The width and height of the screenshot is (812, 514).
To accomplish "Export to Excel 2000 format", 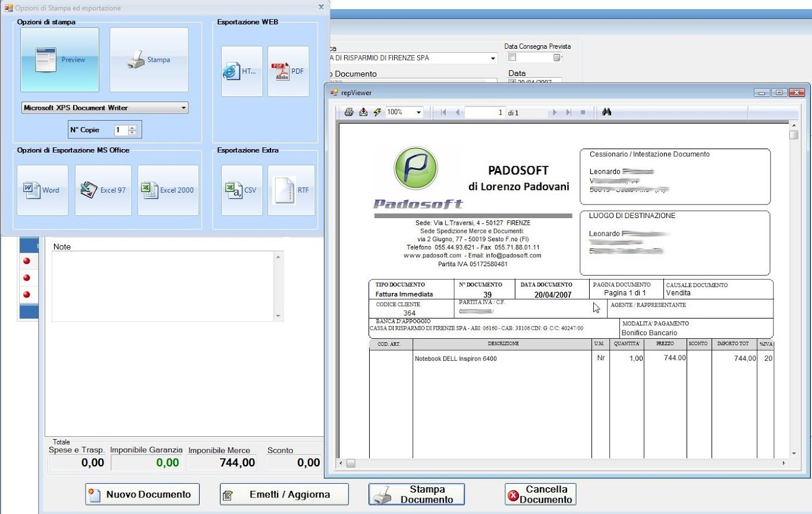I will 168,190.
